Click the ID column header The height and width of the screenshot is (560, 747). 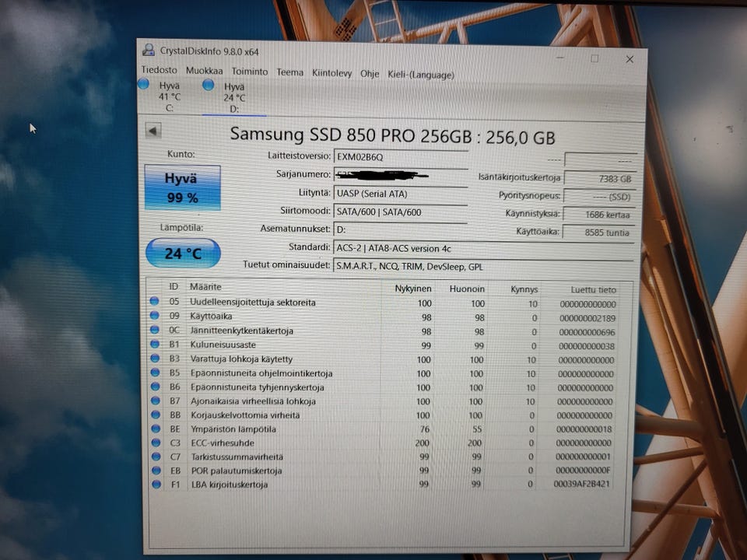(174, 286)
